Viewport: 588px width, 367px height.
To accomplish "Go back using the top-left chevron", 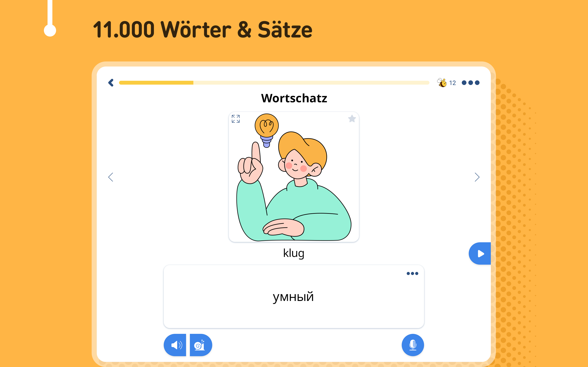I will 111,83.
